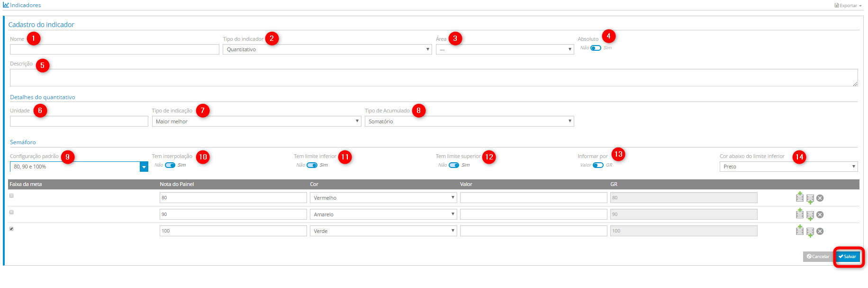Switch Informar por between Valor and GR
Screen dimensions: 868x288
click(x=598, y=165)
